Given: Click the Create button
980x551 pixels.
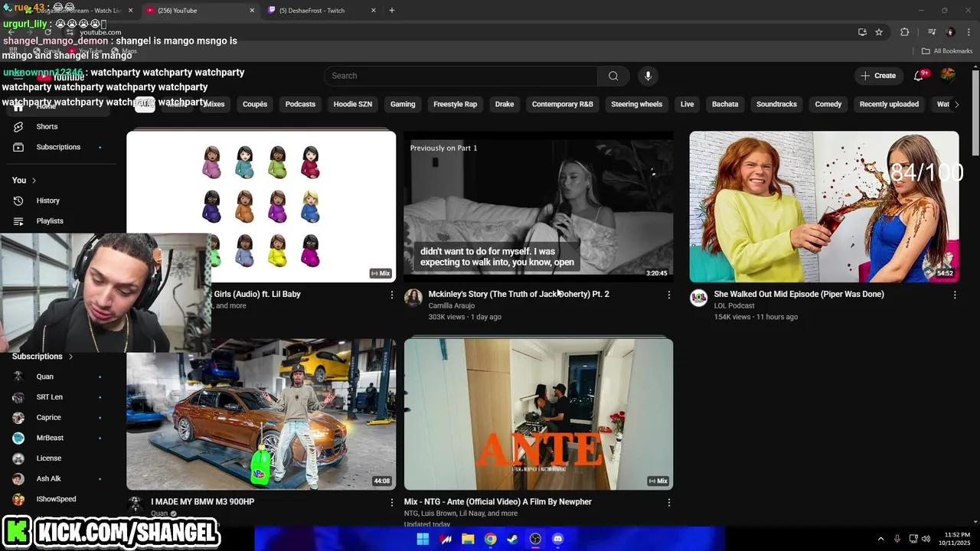Looking at the screenshot, I should [x=878, y=76].
